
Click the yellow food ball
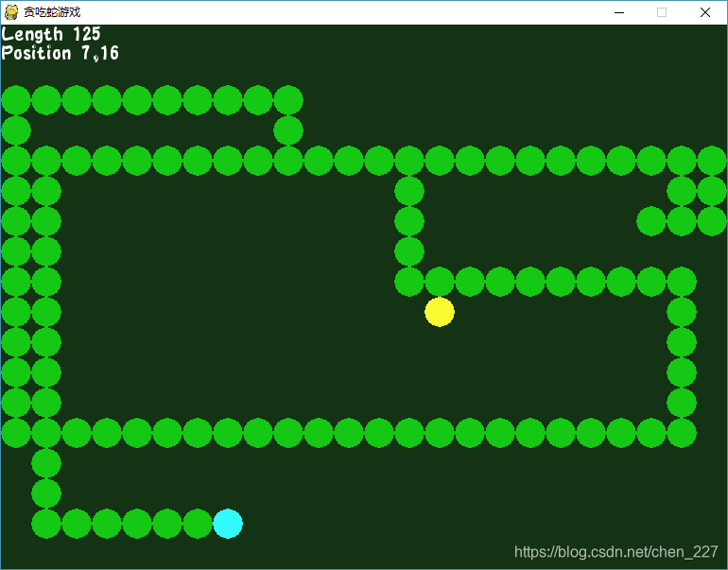pyautogui.click(x=440, y=312)
